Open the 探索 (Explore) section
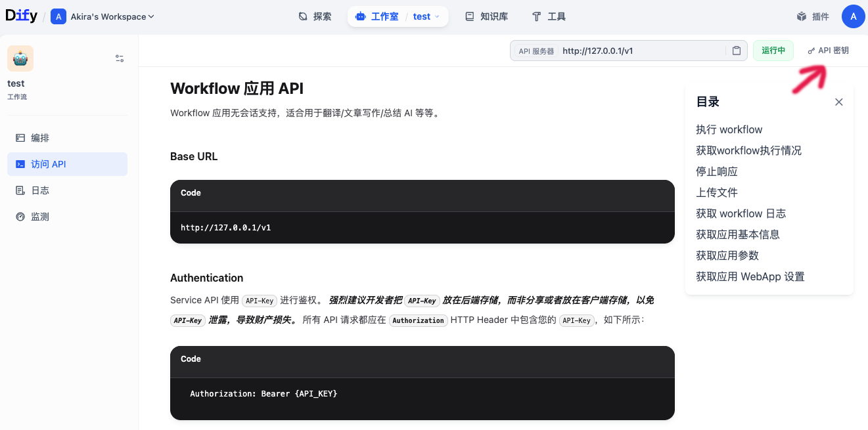Screen dimensions: 868x430 tap(314, 16)
